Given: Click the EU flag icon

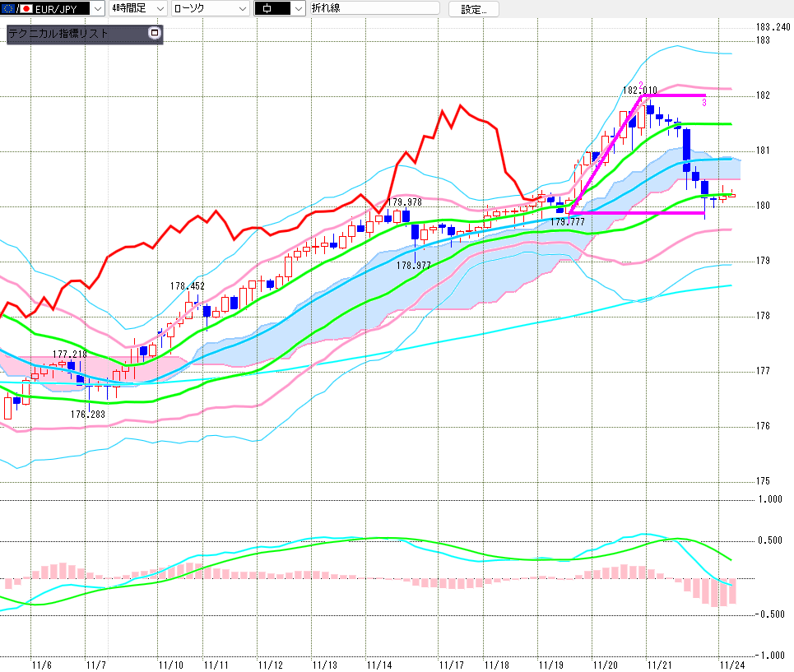Looking at the screenshot, I should click(7, 8).
